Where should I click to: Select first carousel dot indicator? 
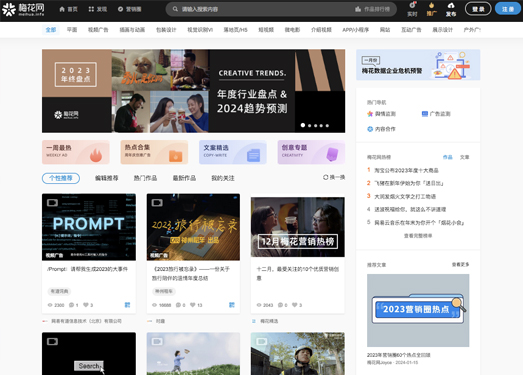click(303, 125)
